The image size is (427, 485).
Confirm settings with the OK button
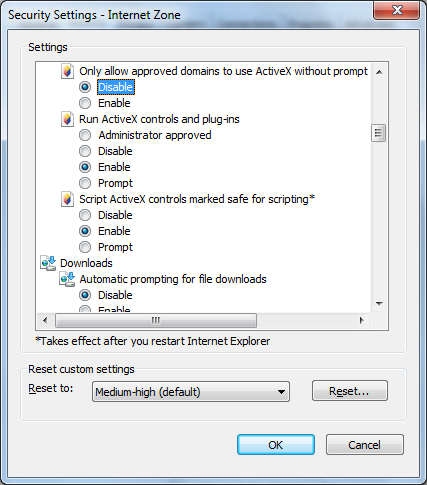(x=276, y=445)
